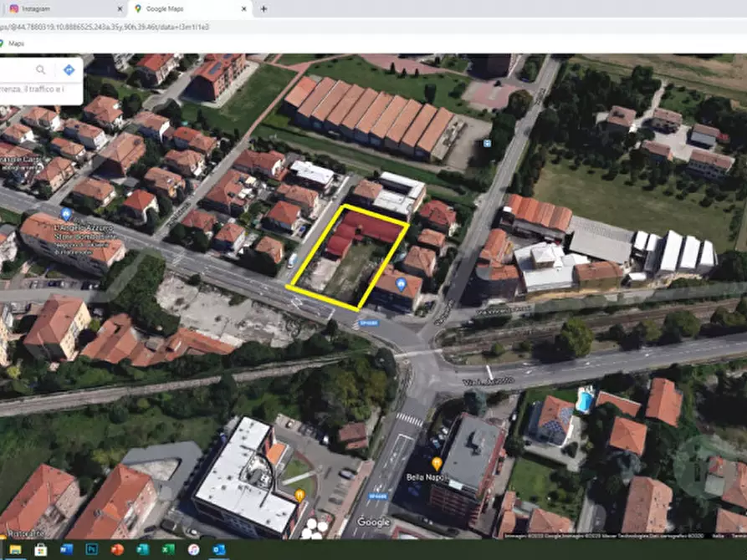
Task: Open iTunes from the taskbar
Action: tap(193, 549)
